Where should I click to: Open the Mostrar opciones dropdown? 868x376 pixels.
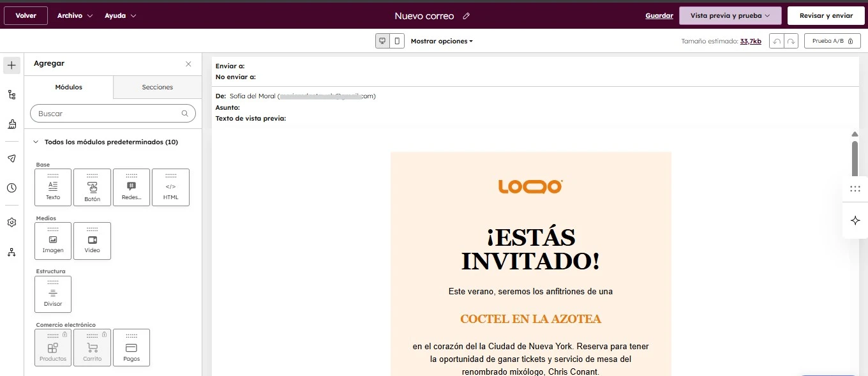(441, 40)
